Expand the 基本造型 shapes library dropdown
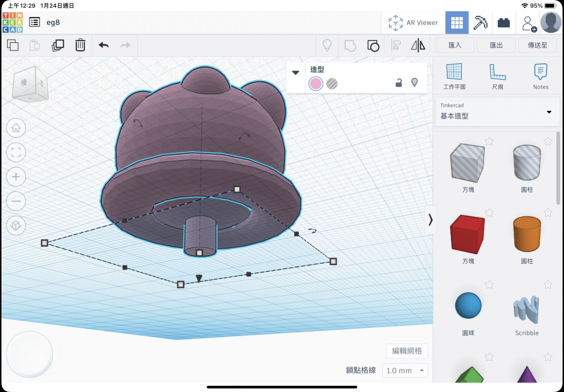 (497, 112)
